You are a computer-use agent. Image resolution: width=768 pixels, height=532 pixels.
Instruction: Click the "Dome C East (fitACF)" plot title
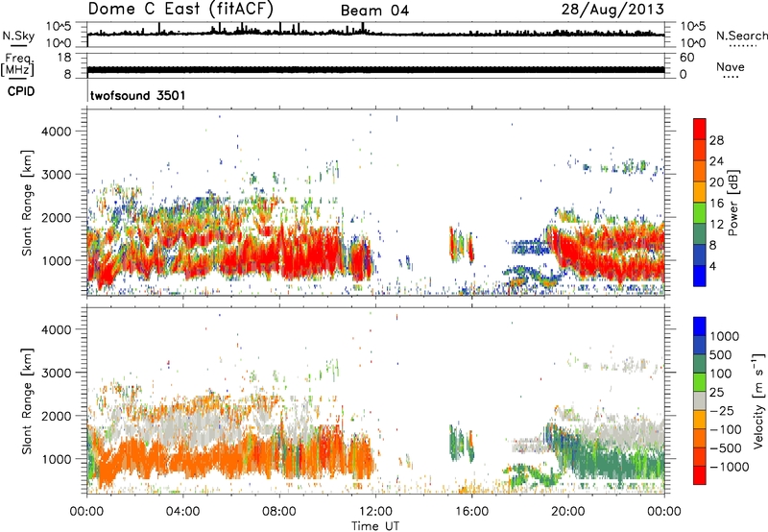point(180,9)
